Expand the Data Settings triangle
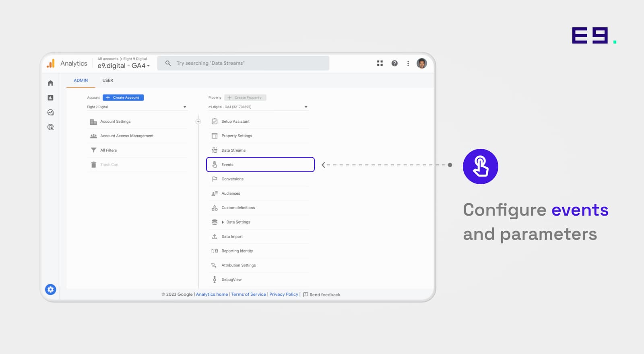Viewport: 644px width, 354px height. pos(223,222)
